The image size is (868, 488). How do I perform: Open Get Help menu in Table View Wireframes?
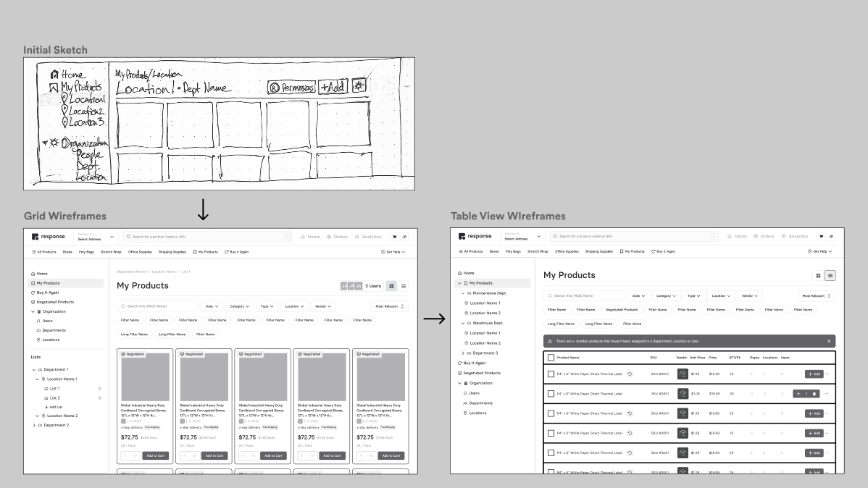coord(820,251)
